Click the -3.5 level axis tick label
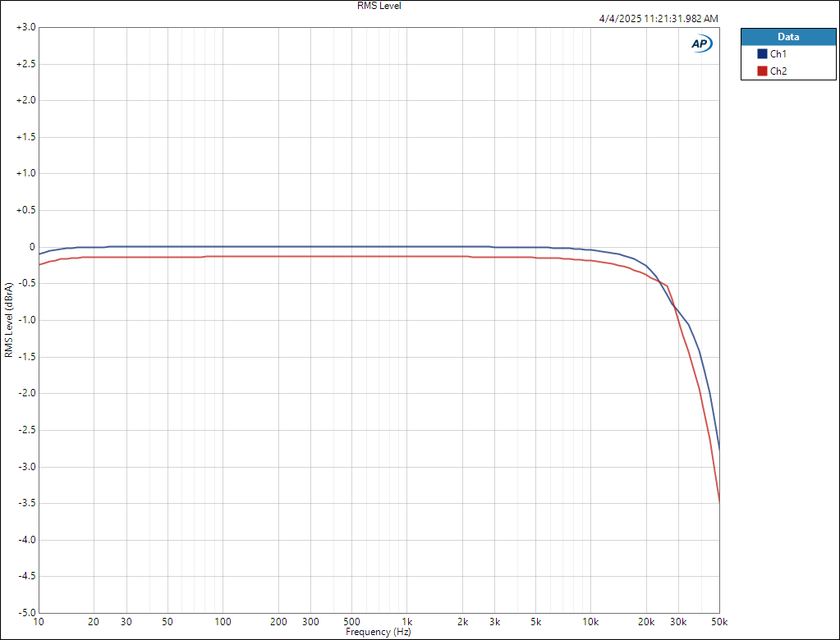Image resolution: width=840 pixels, height=640 pixels. click(25, 503)
